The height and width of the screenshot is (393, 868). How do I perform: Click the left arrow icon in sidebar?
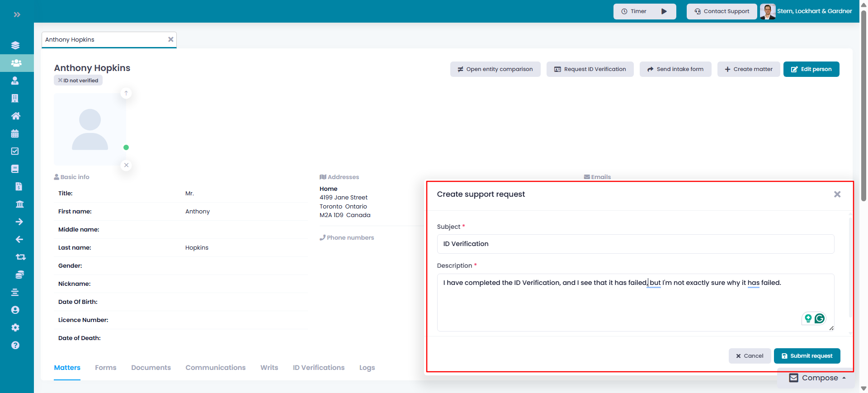tap(19, 239)
